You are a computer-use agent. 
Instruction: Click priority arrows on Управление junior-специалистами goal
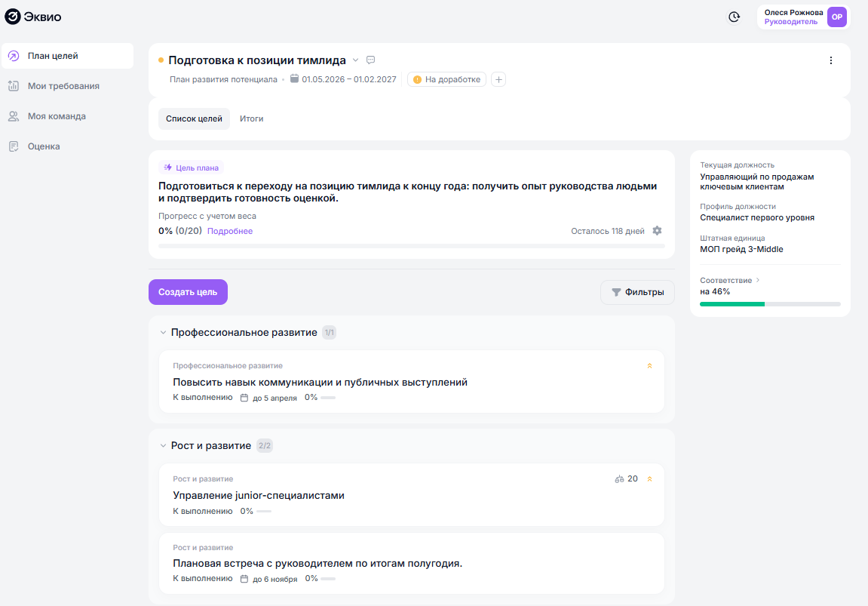(649, 478)
